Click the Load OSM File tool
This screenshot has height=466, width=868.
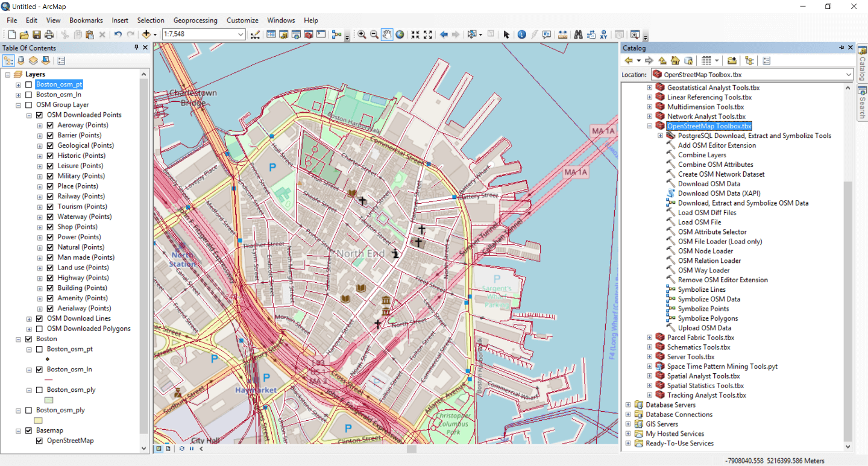pos(699,222)
